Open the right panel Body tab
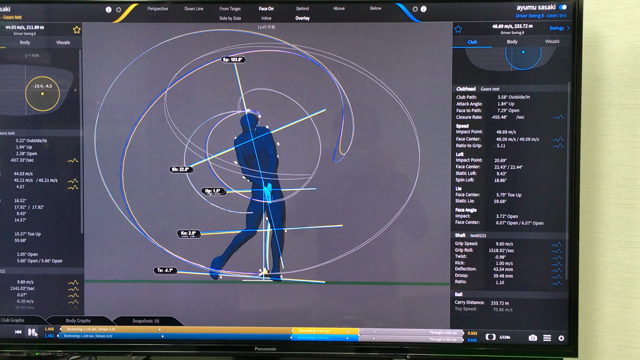Screen dimensions: 640x360 512,42
